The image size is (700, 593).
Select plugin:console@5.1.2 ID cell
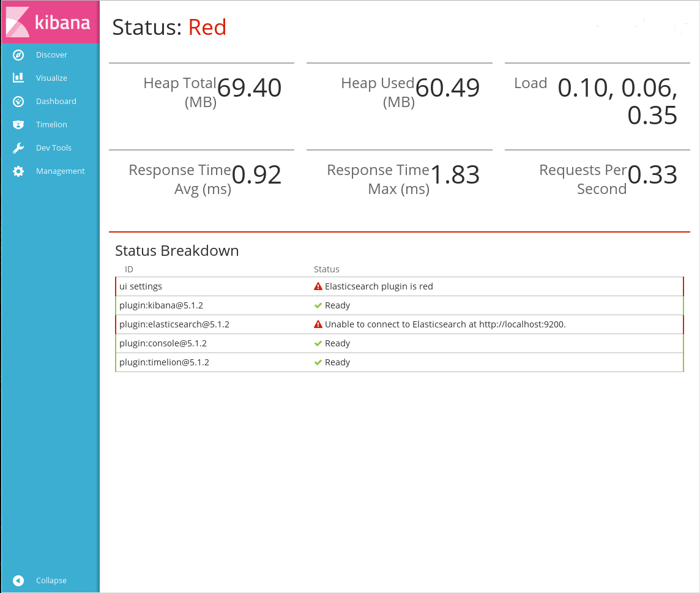[x=163, y=343]
